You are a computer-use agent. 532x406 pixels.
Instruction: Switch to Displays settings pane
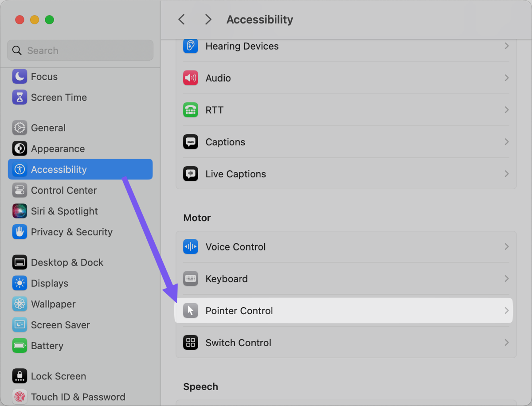click(49, 283)
